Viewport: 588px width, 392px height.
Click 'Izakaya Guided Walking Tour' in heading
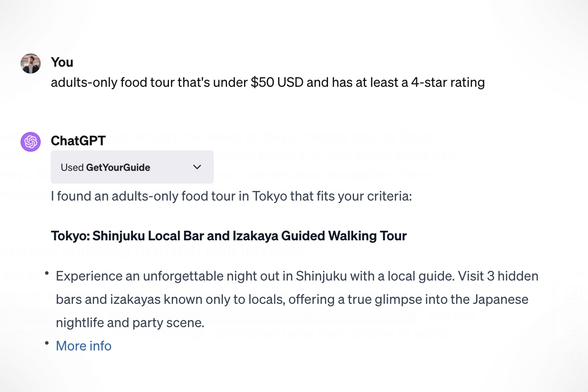point(320,236)
